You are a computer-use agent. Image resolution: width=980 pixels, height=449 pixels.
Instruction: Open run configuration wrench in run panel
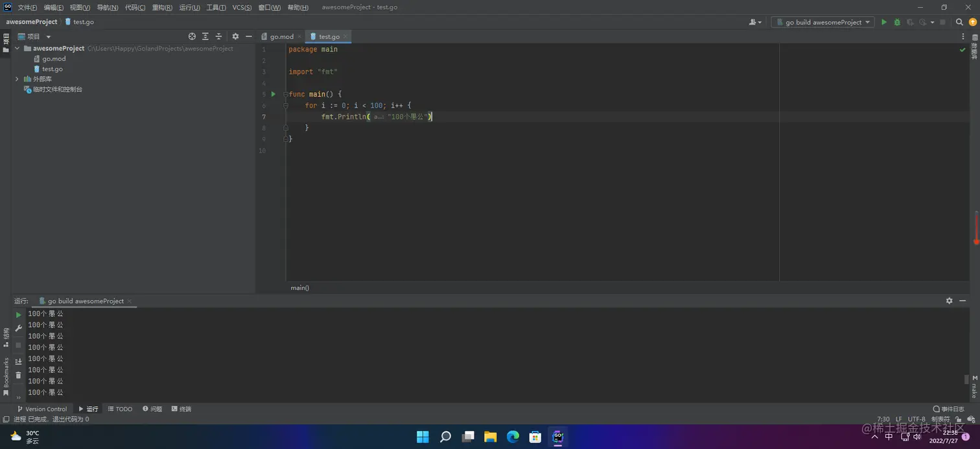point(19,329)
